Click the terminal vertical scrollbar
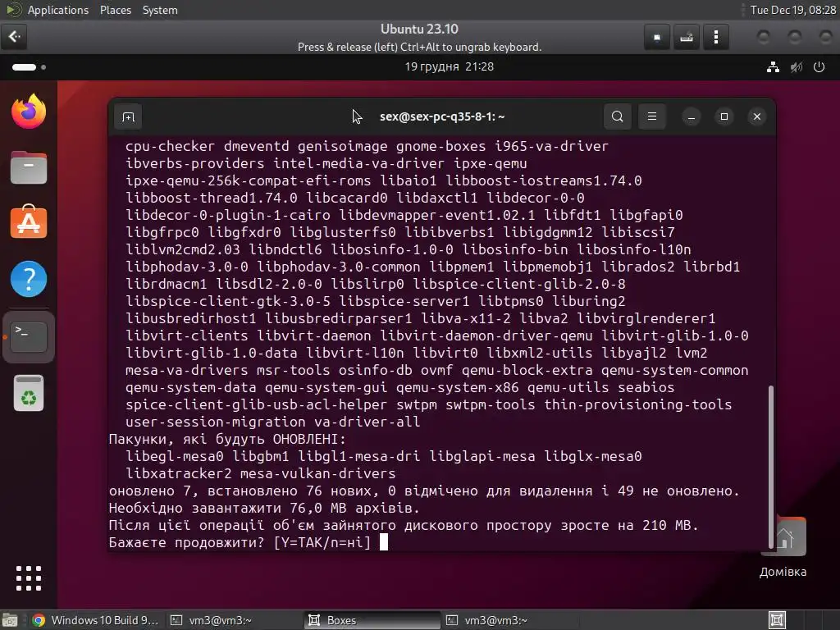Image resolution: width=840 pixels, height=630 pixels. [x=771, y=466]
